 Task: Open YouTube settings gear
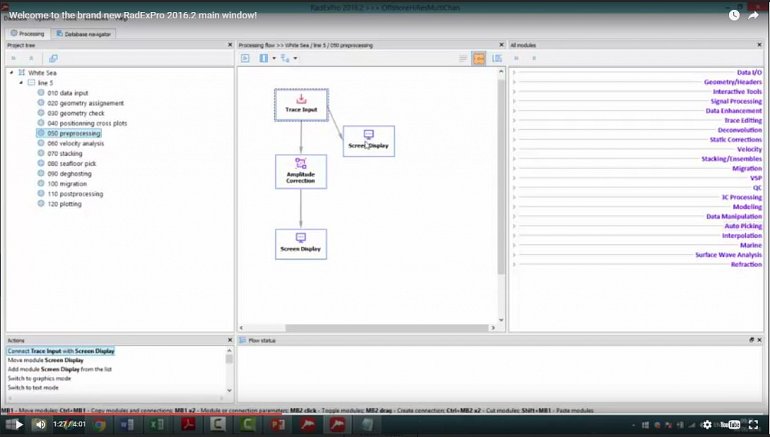[x=707, y=425]
